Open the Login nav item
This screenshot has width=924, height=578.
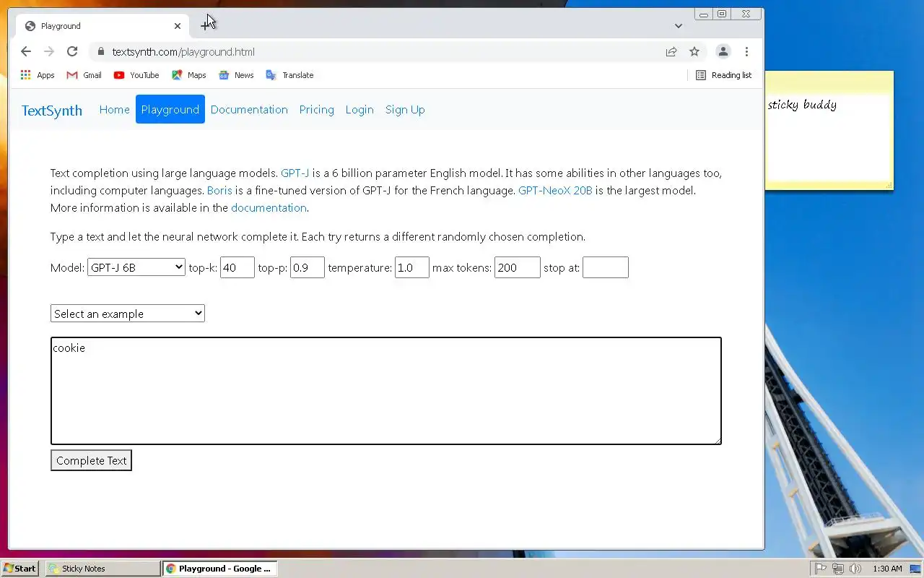pyautogui.click(x=359, y=110)
